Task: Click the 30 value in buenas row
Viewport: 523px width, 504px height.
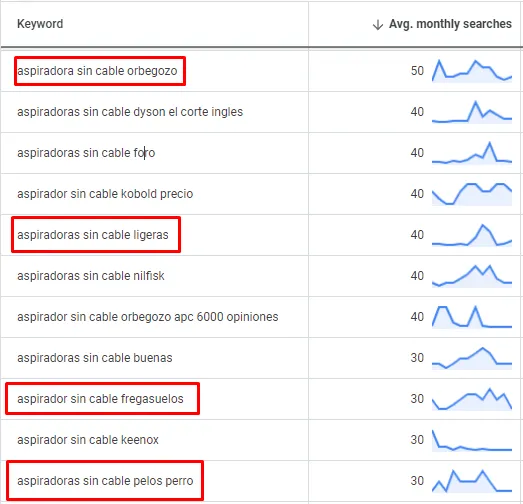Action: (417, 358)
